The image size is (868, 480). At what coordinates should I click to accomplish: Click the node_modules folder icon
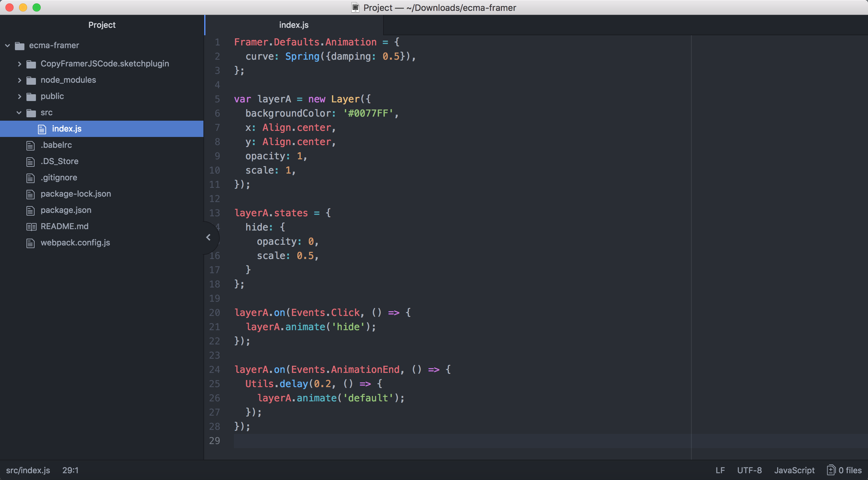31,80
